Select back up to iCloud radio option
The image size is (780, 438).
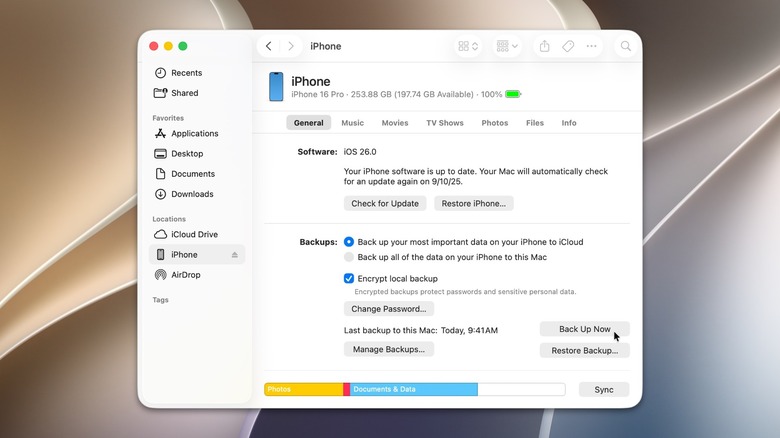click(x=349, y=242)
